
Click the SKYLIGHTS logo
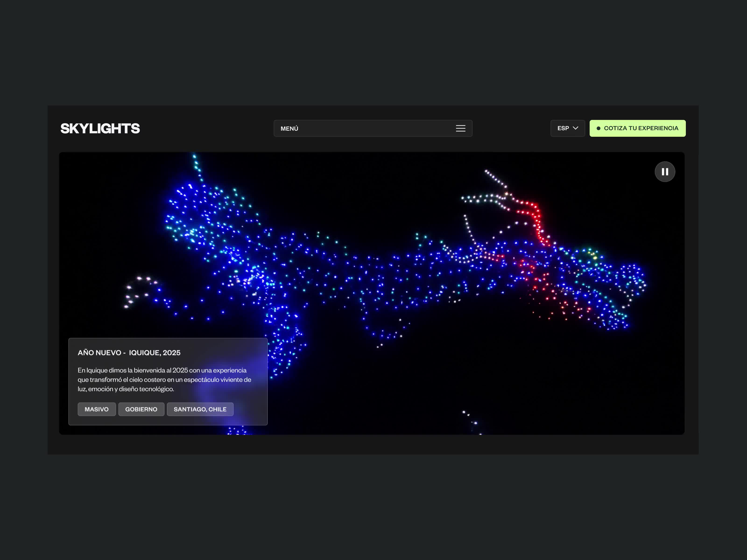pyautogui.click(x=100, y=128)
